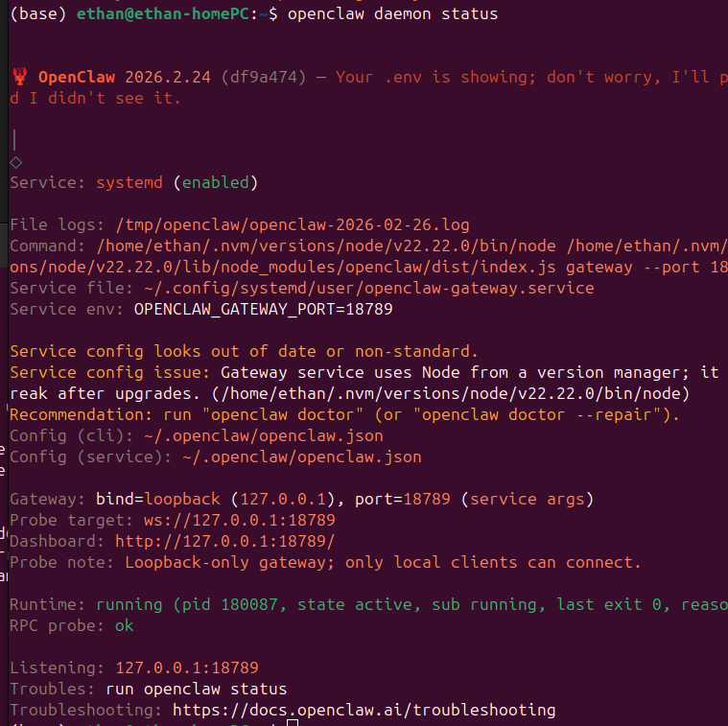Click the prompt user ethan@ethan-homePC
Screen dimensions: 728x726
coord(163,14)
